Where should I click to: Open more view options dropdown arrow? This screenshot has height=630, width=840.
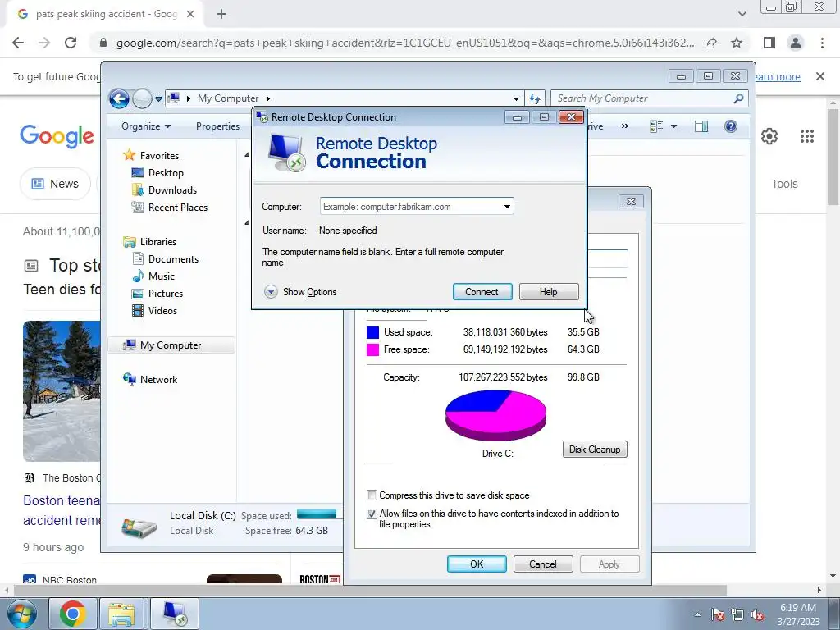point(674,126)
